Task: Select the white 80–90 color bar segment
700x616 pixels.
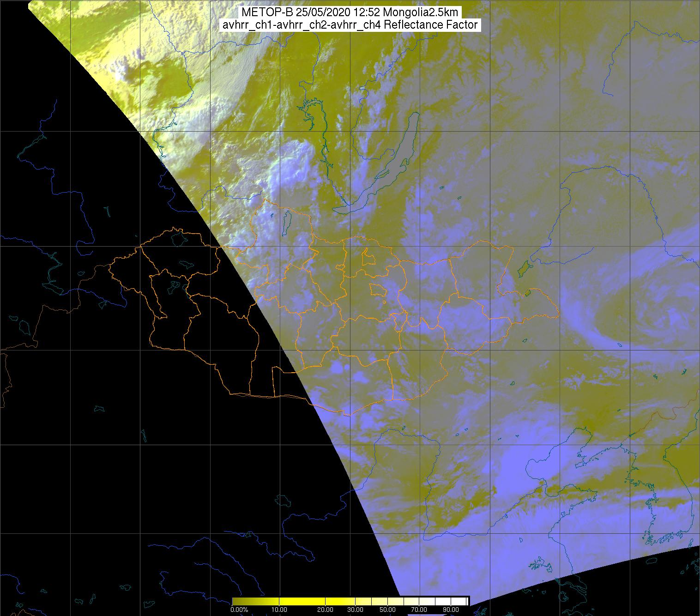Action: pyautogui.click(x=443, y=601)
